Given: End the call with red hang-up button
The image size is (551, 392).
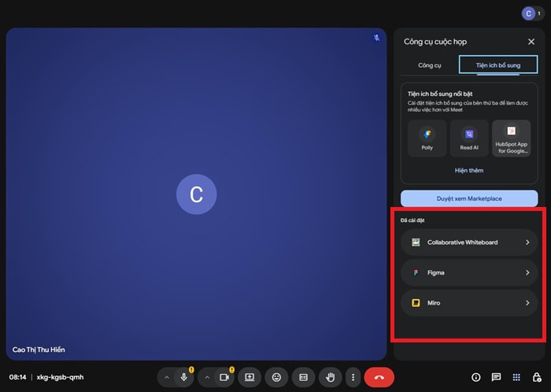Looking at the screenshot, I should [379, 378].
